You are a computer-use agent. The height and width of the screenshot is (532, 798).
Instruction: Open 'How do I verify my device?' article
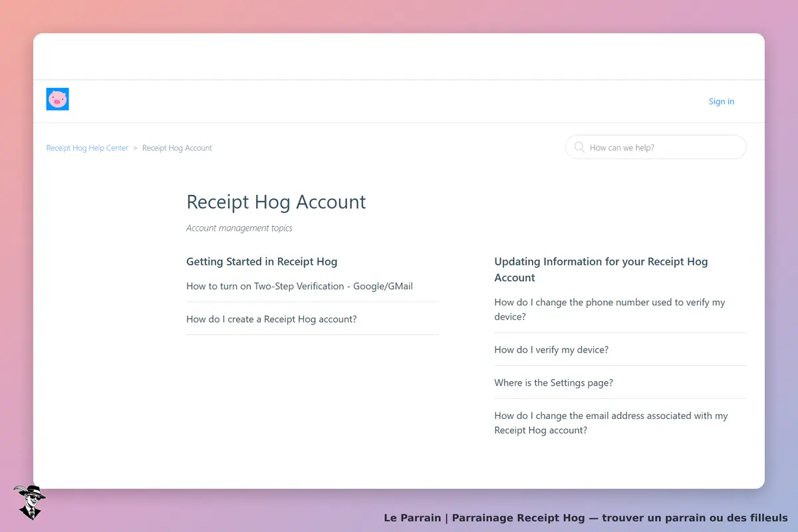coord(551,350)
